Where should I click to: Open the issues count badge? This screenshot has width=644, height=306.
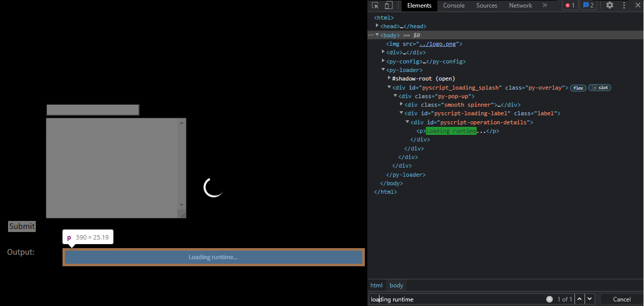pos(588,6)
